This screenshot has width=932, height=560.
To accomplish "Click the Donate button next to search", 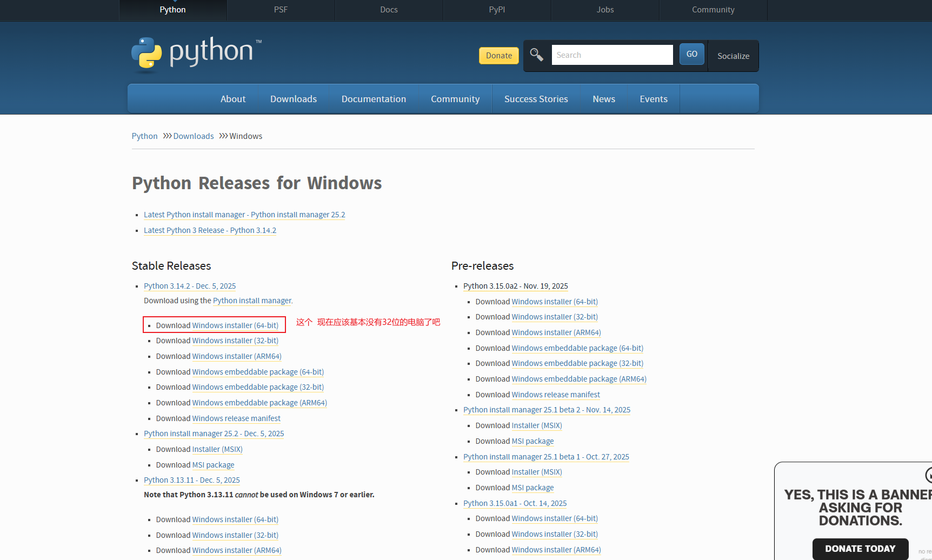I will pyautogui.click(x=498, y=55).
